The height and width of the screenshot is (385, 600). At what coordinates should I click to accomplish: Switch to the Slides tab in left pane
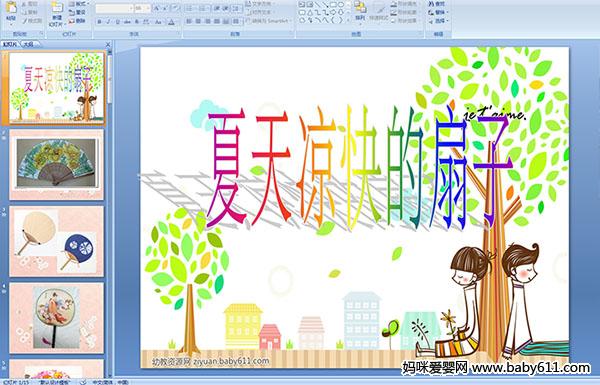(x=10, y=44)
